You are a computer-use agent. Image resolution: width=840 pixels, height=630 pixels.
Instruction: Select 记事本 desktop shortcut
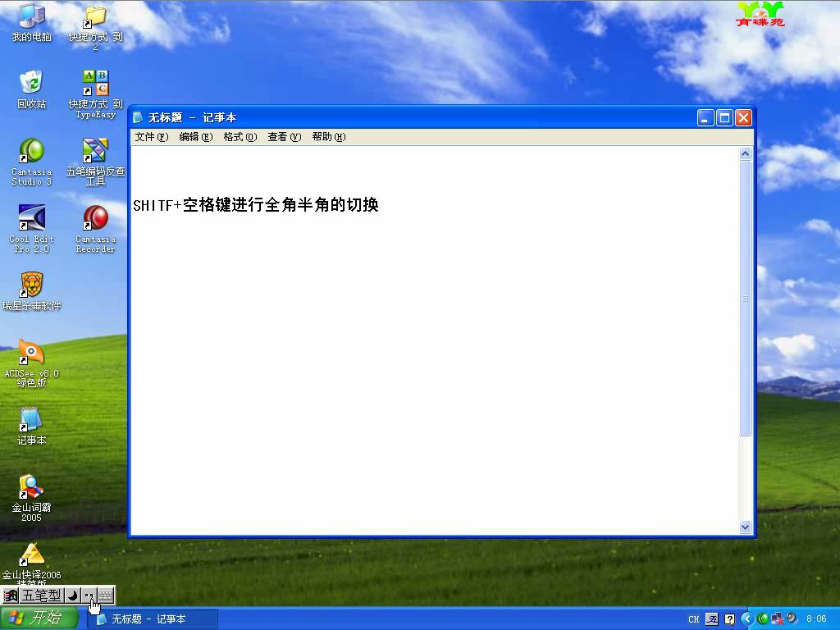pos(32,426)
